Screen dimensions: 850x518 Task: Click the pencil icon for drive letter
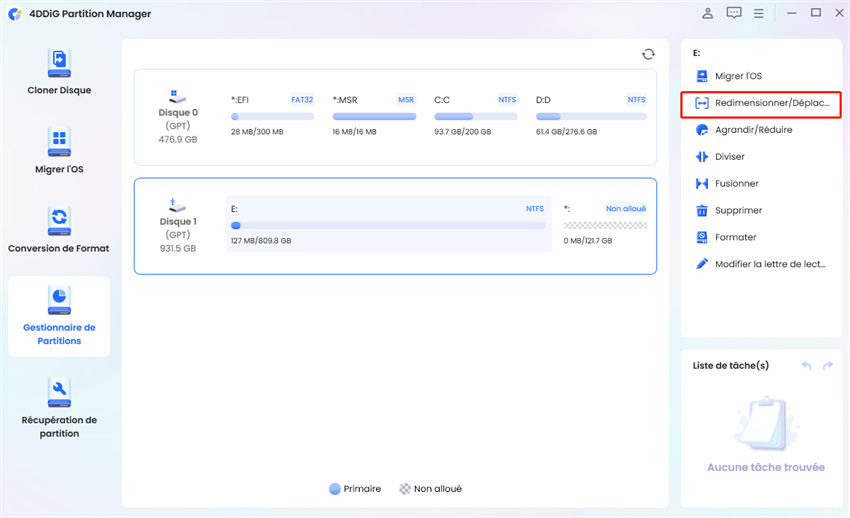(x=702, y=264)
